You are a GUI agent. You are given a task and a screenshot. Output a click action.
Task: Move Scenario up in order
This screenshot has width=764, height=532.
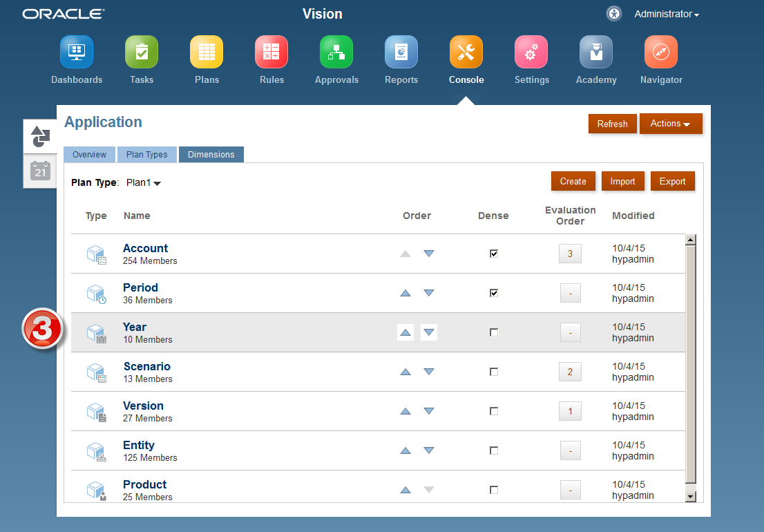(405, 372)
